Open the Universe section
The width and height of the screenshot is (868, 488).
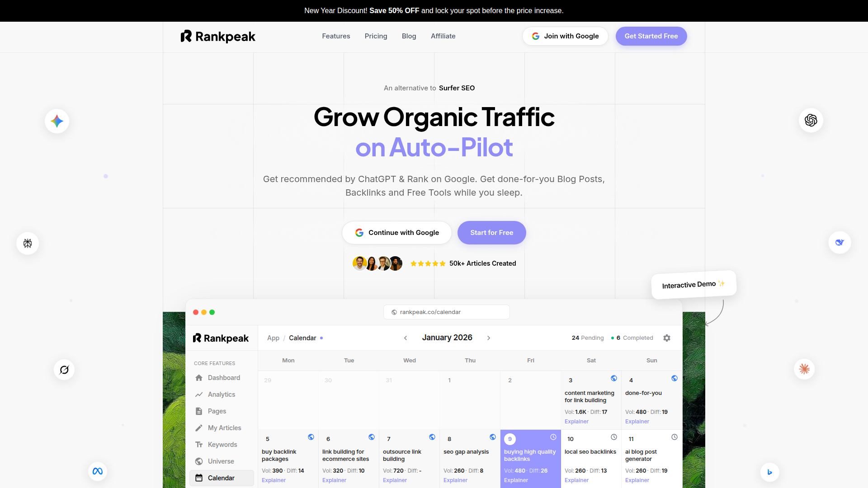tap(221, 461)
